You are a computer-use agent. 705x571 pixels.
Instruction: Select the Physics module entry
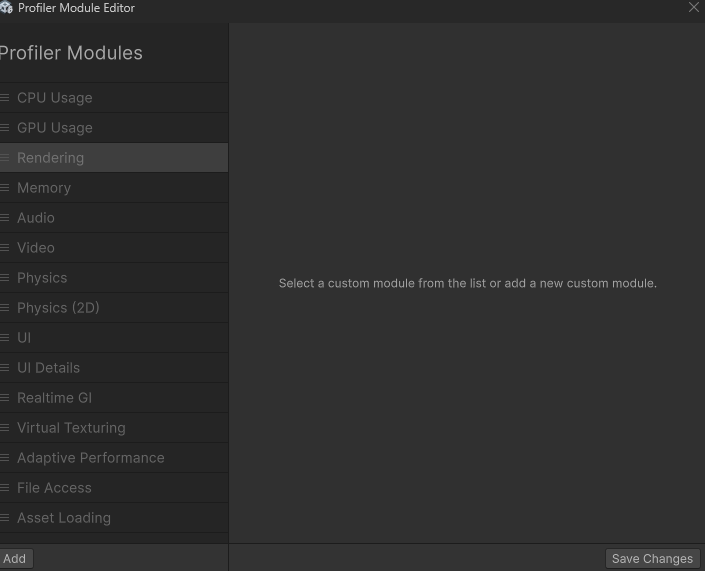click(x=42, y=278)
